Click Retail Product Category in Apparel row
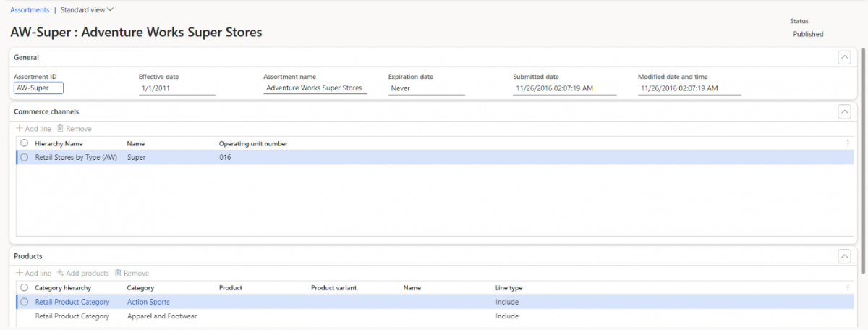This screenshot has width=868, height=330. 72,316
